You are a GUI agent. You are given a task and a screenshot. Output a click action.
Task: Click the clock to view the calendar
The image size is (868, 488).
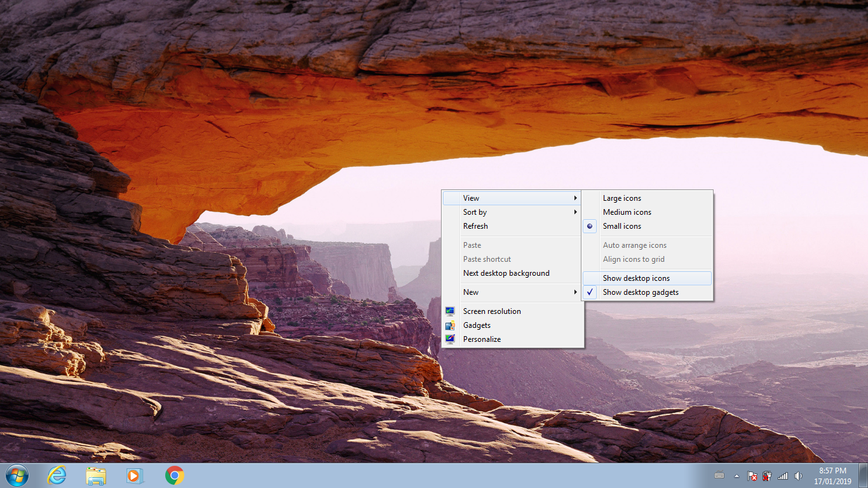(833, 475)
